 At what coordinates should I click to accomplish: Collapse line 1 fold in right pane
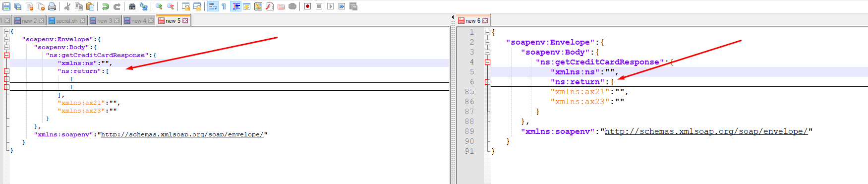click(x=487, y=32)
